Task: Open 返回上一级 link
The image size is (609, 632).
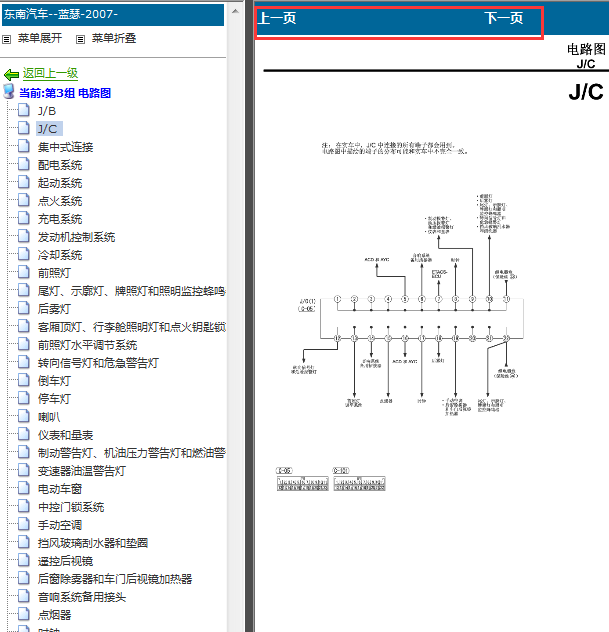Action: pyautogui.click(x=50, y=73)
